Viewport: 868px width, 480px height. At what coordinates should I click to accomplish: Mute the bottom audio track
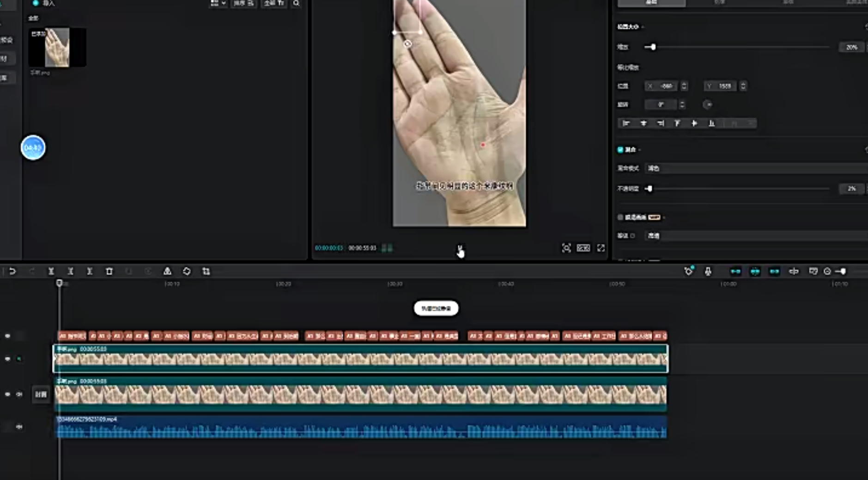18,427
